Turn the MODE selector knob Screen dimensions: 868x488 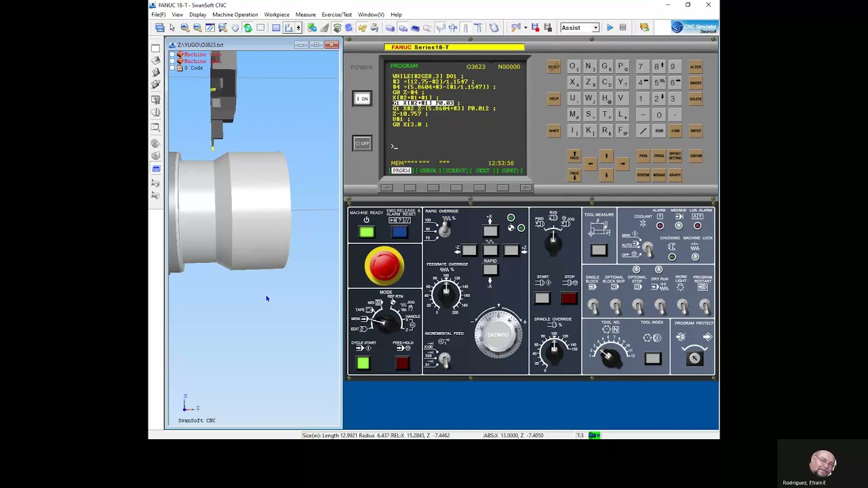tap(387, 321)
